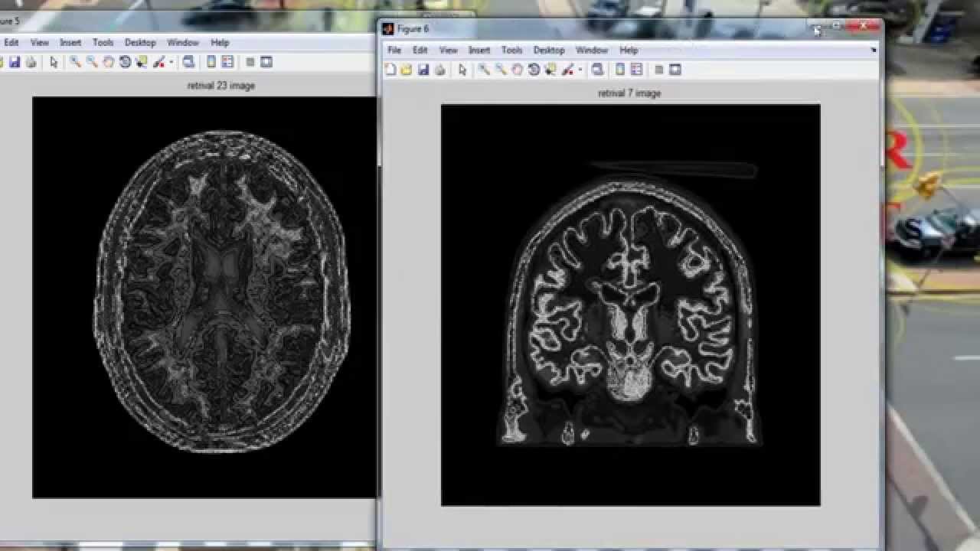Viewport: 980px width, 551px height.
Task: Choose Rotate 3D tool in Figure 5
Action: coord(125,62)
